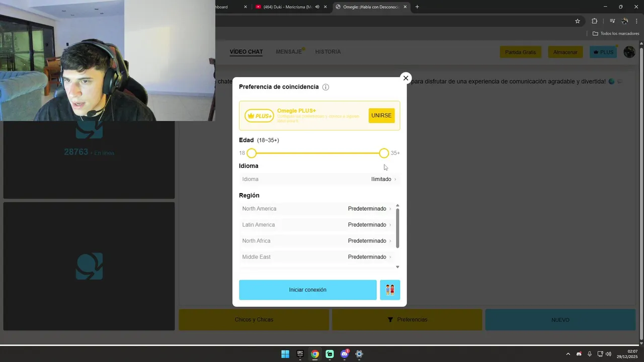Open the info icon next to Preferencia de coincidencia
This screenshot has width=644, height=362.
tap(326, 87)
